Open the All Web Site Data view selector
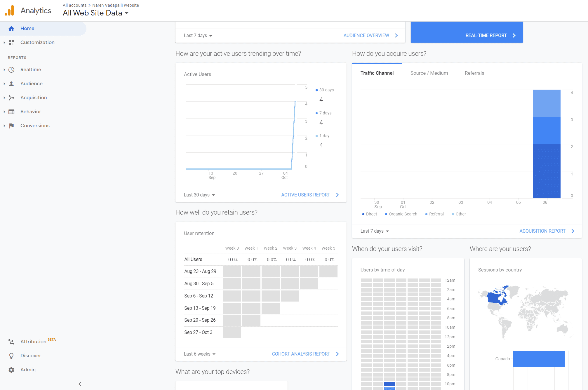Screen dimensions: 588x390 coord(96,13)
